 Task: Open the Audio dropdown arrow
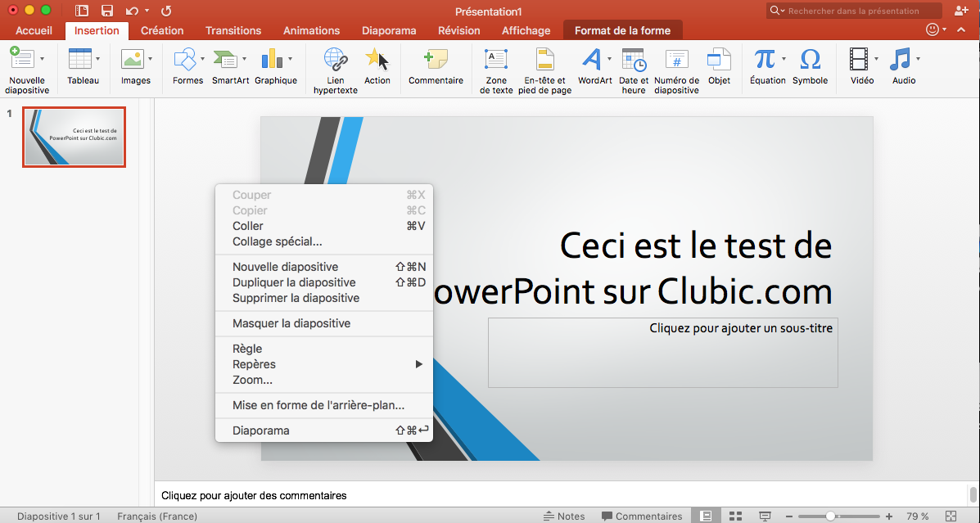tap(918, 60)
